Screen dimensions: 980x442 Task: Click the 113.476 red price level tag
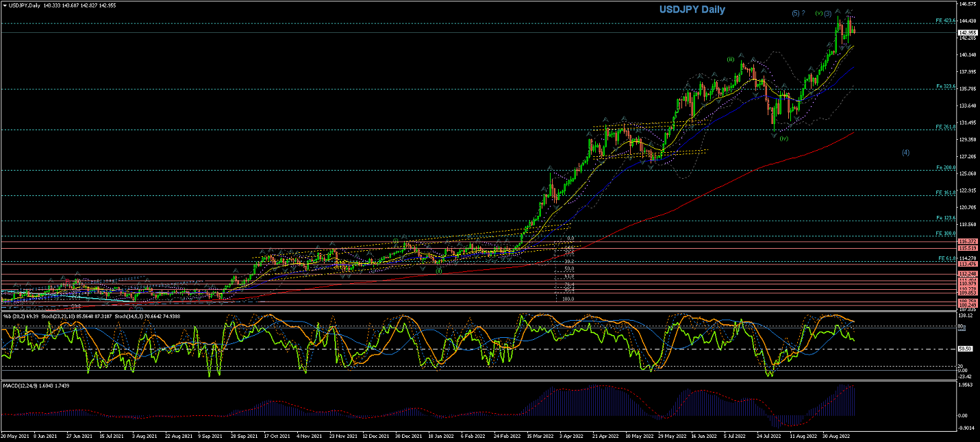968,264
